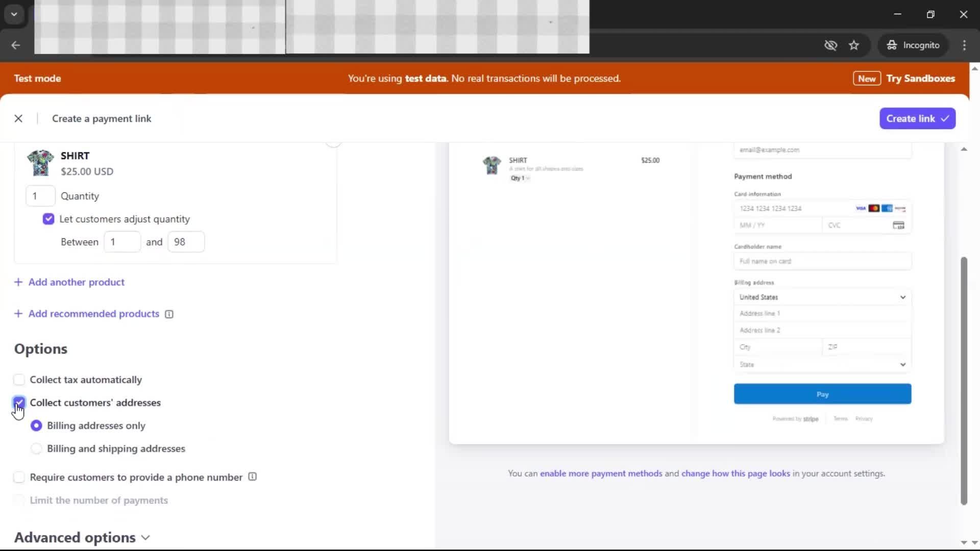
Task: Click the phone number requirement info icon
Action: [252, 477]
